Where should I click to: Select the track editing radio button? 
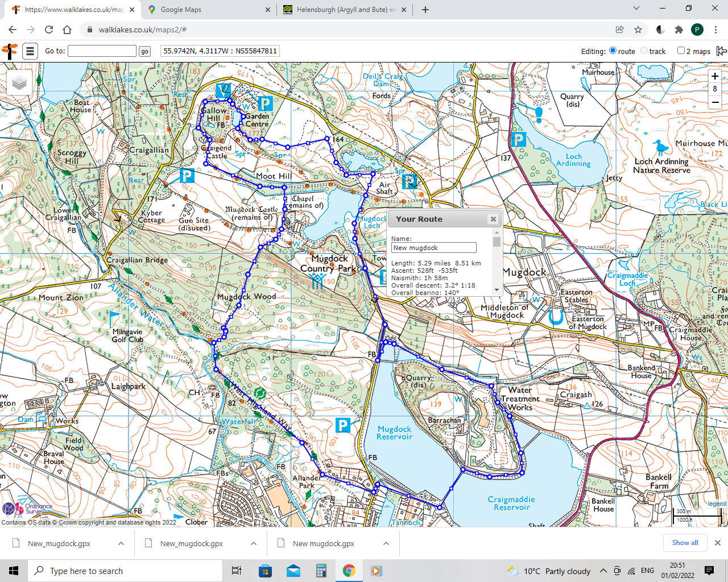pos(644,51)
